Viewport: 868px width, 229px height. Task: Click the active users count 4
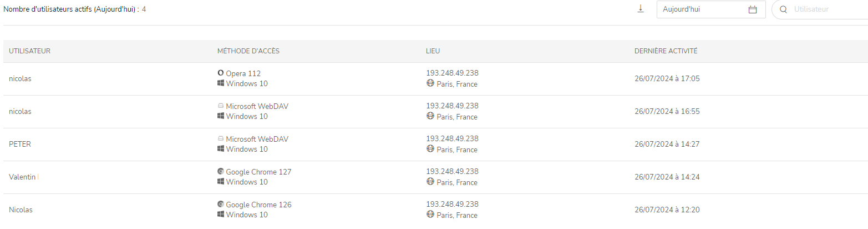tap(144, 9)
